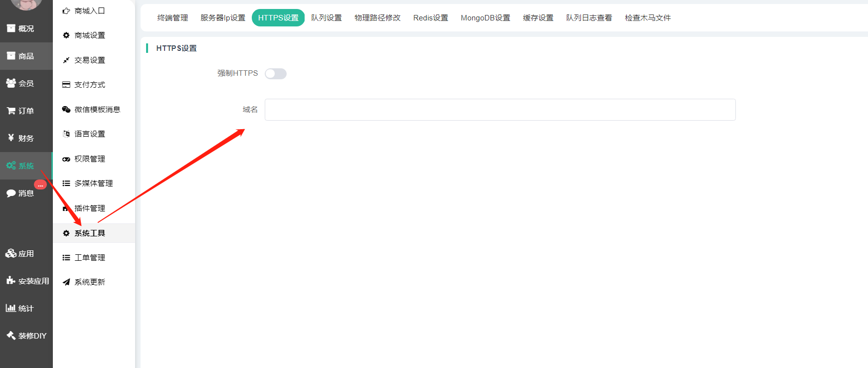Click the 域名 domain input field
The image size is (868, 368).
500,110
